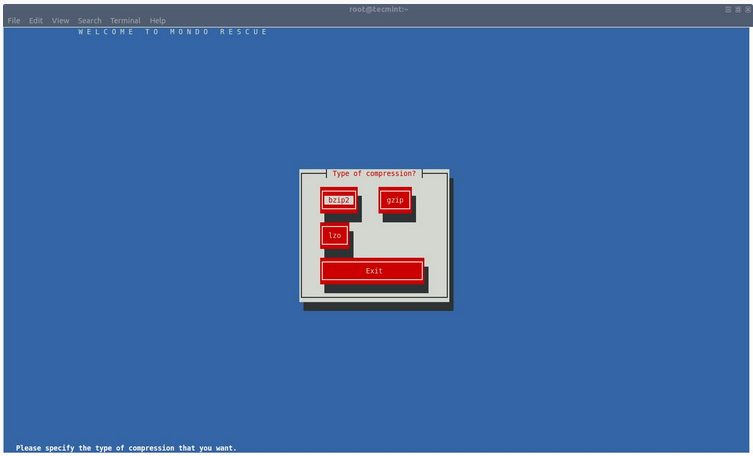Open the Edit menu
Viewport: 753px width, 456px height.
pyautogui.click(x=36, y=20)
